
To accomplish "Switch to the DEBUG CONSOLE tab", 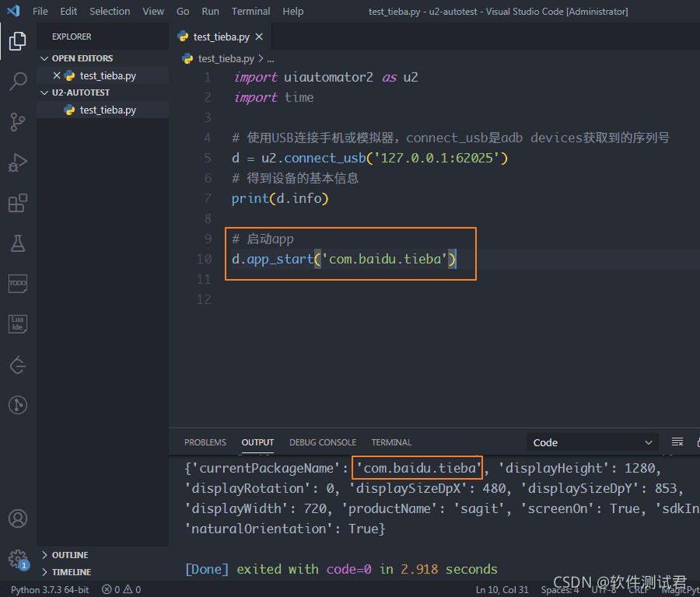I will [322, 442].
